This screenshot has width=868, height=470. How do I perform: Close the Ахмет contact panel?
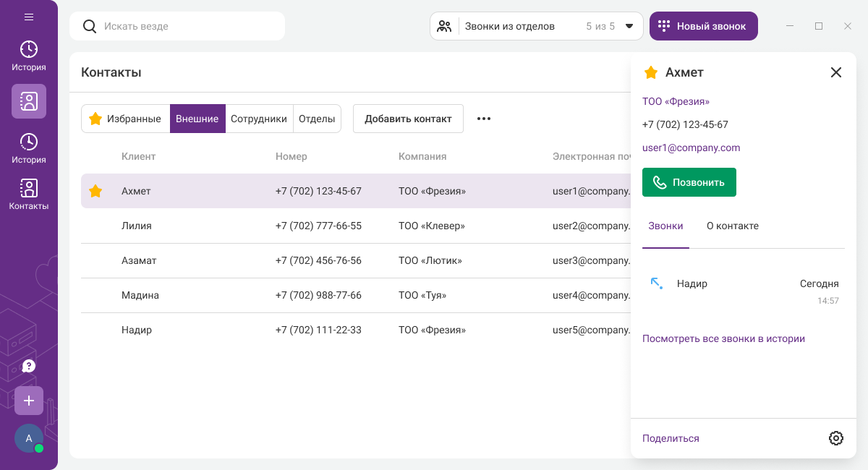tap(836, 72)
